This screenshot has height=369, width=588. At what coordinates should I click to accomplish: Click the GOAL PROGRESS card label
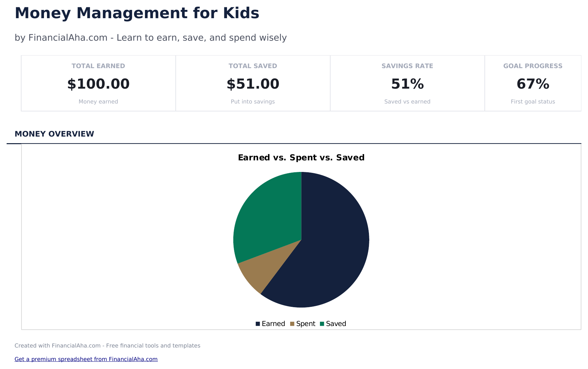[533, 66]
